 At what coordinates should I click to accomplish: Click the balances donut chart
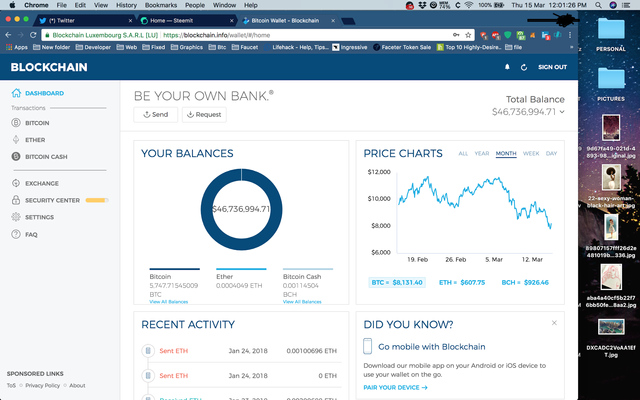(241, 209)
